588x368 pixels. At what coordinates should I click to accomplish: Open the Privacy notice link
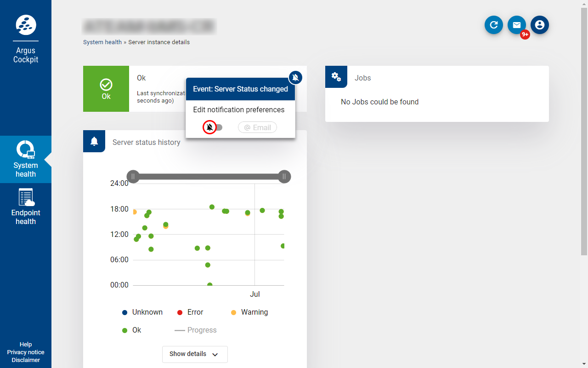click(26, 352)
